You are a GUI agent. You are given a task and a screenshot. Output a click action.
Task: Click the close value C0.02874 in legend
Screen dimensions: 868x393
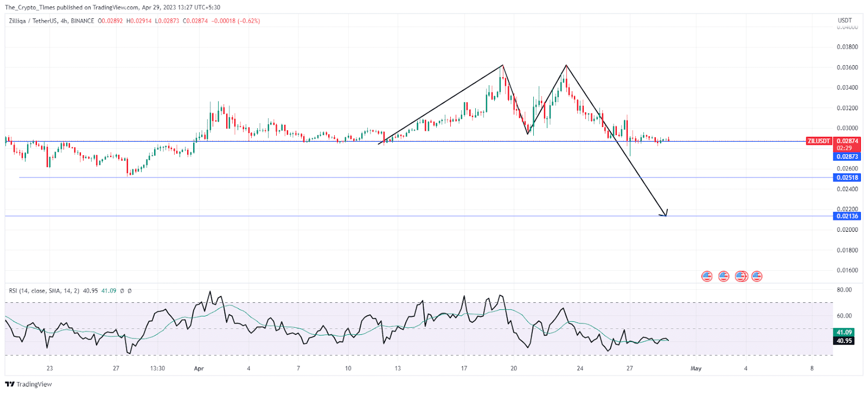point(195,21)
